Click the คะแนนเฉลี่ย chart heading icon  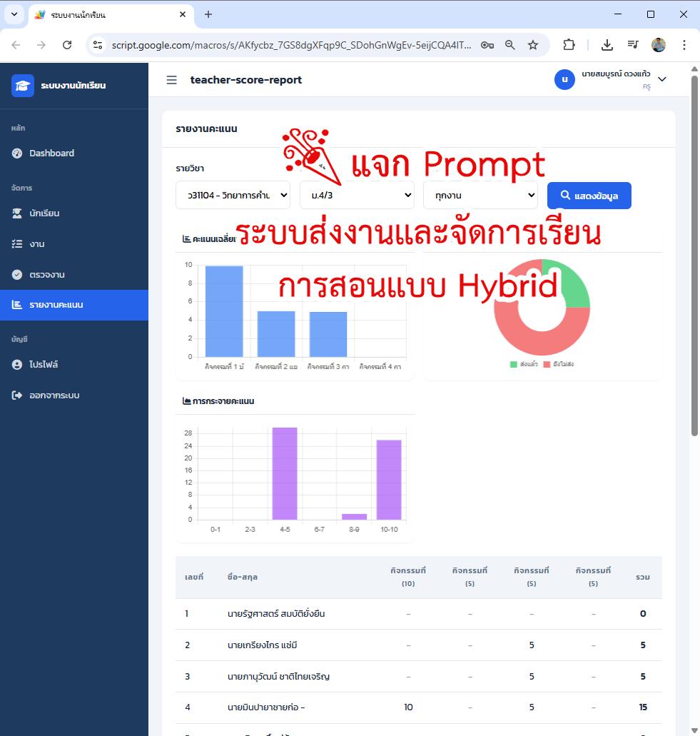pyautogui.click(x=186, y=239)
